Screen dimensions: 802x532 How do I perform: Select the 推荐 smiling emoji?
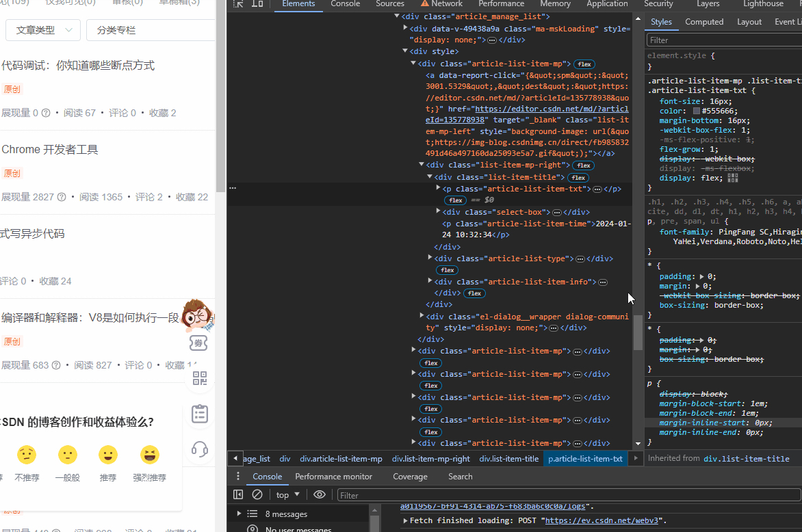tap(108, 454)
